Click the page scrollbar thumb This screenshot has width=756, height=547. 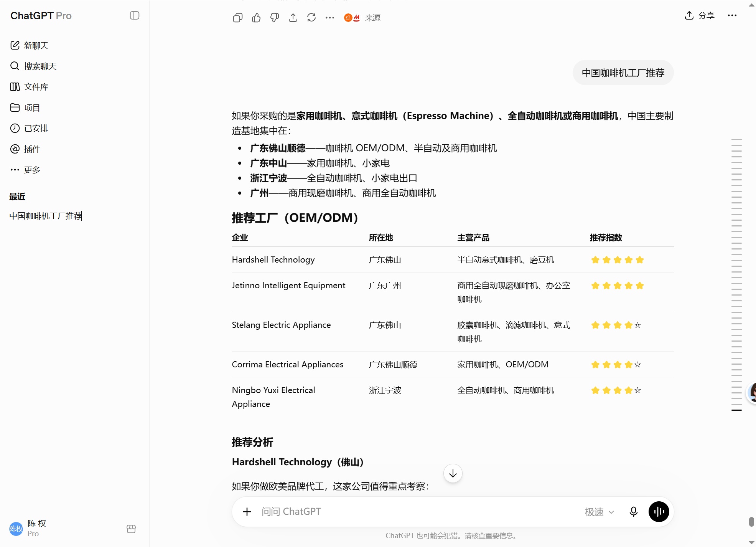(x=751, y=522)
